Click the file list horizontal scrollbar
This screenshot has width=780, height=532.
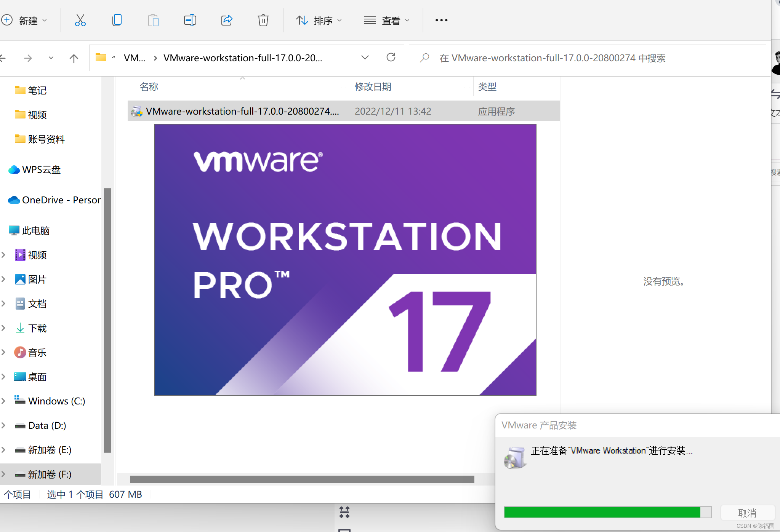tap(302, 479)
